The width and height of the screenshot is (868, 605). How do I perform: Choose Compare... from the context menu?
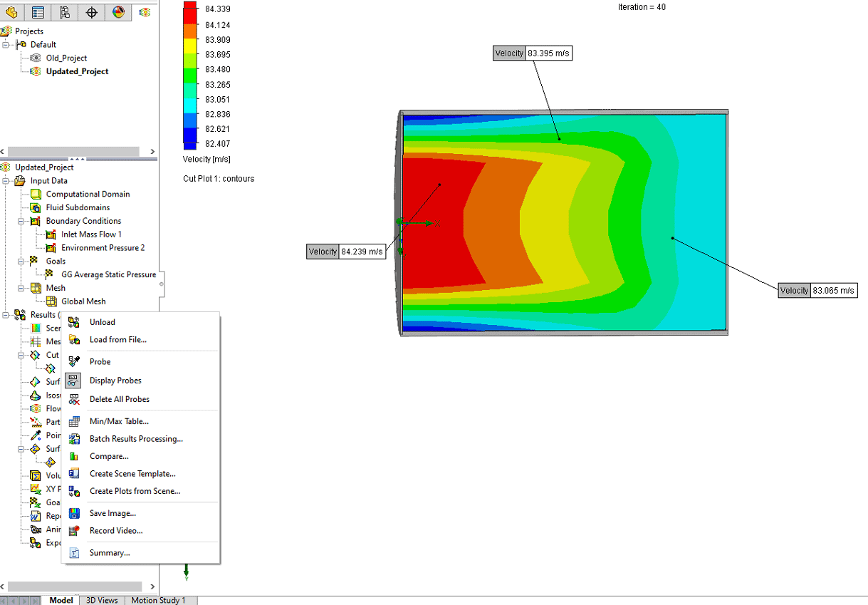(109, 456)
